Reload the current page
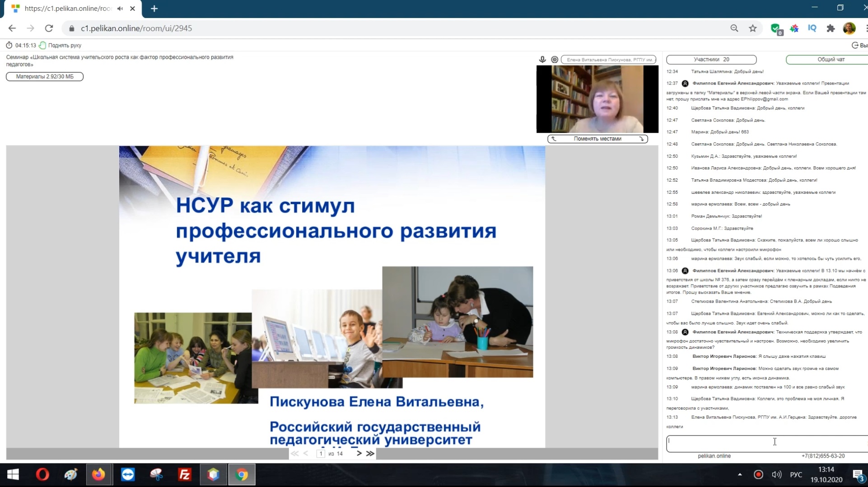Viewport: 868px width, 487px height. click(x=49, y=28)
